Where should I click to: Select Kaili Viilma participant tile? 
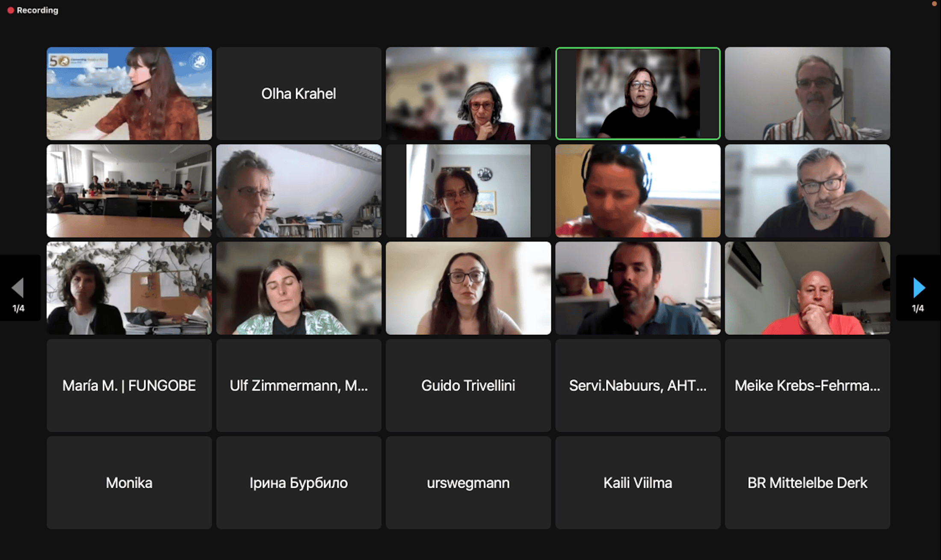pos(638,483)
